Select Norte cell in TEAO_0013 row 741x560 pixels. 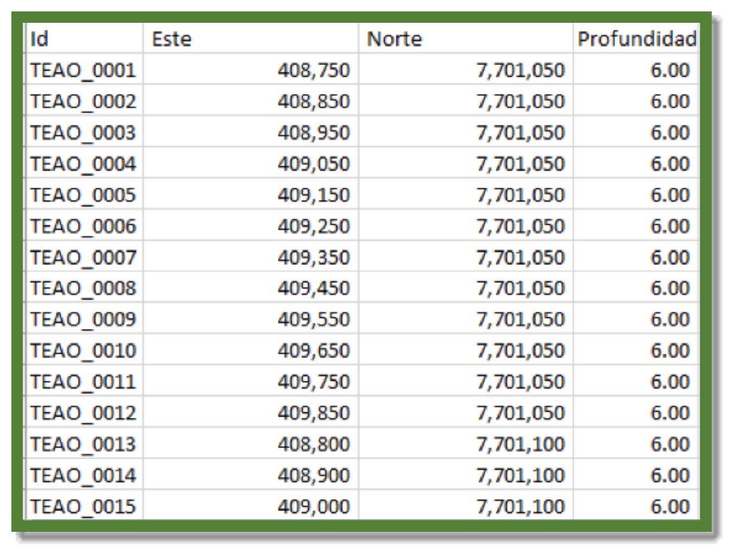(520, 444)
